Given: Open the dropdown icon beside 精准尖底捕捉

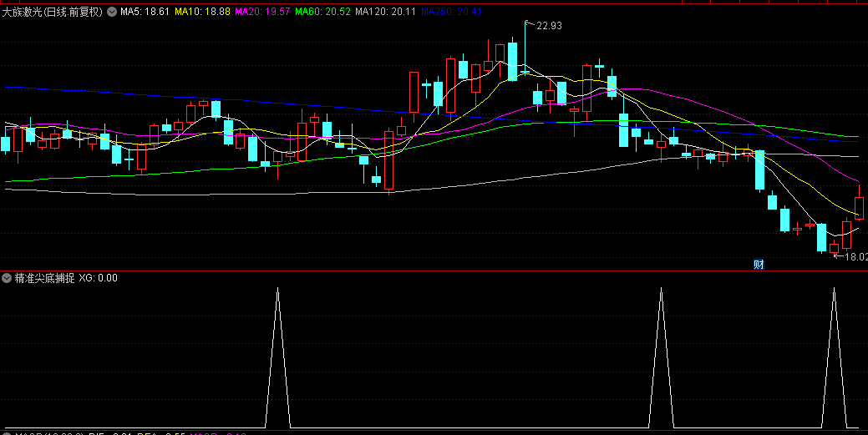Looking at the screenshot, I should click(x=7, y=278).
